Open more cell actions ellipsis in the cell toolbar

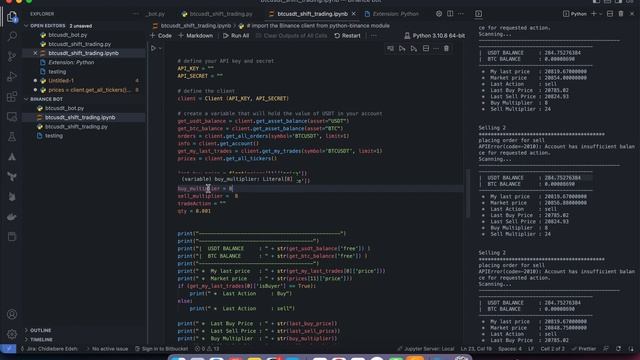pyautogui.click(x=436, y=49)
